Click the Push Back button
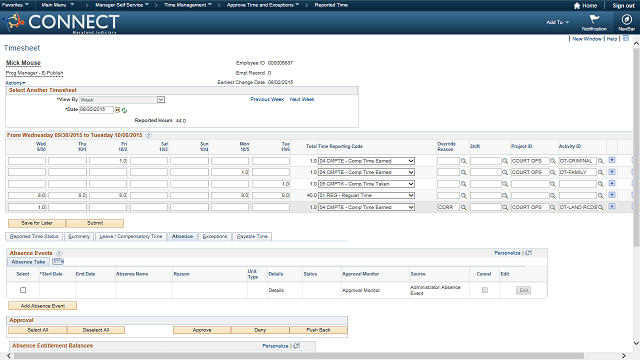This screenshot has width=640, height=360. [318, 330]
